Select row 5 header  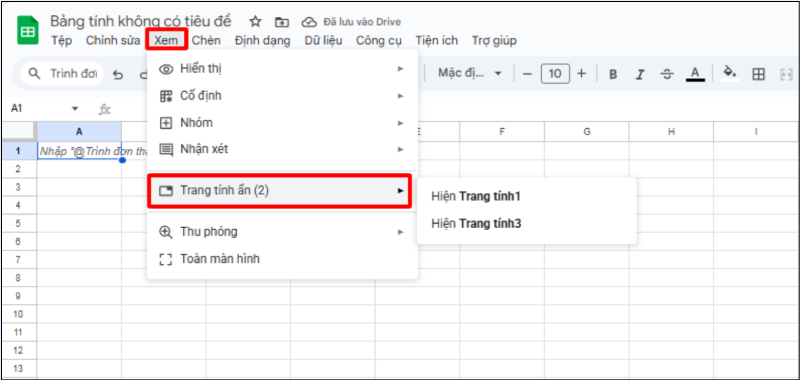[18, 223]
